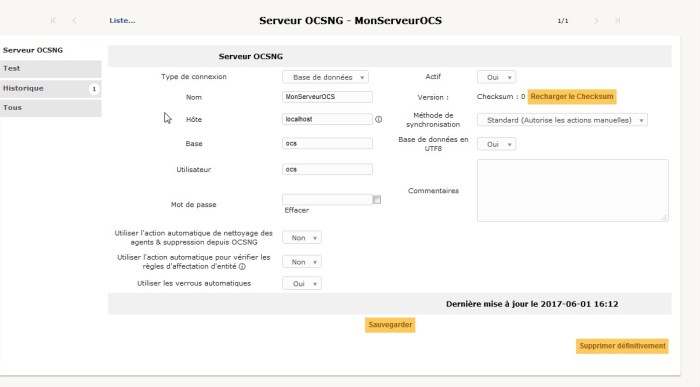Image resolution: width=700 pixels, height=387 pixels.
Task: Open verrous automatiques dropdown
Action: pyautogui.click(x=302, y=283)
